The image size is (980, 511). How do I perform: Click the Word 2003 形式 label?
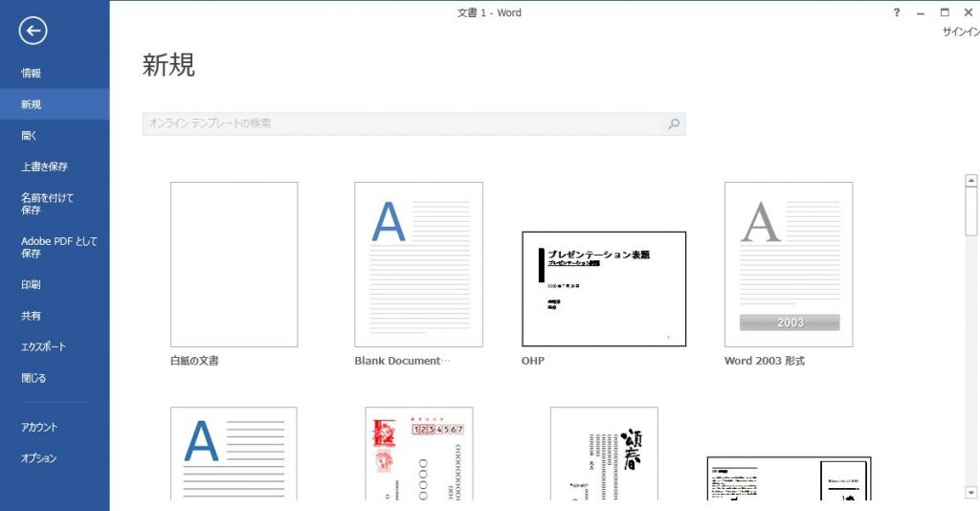pos(765,361)
